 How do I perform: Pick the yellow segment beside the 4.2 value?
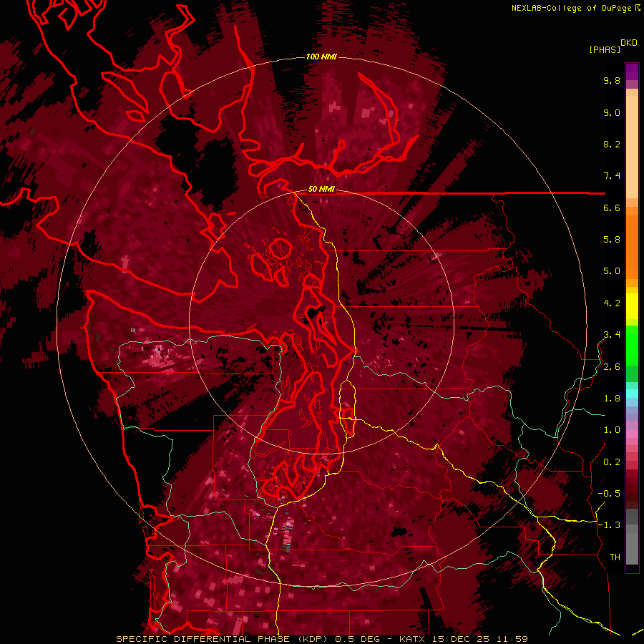point(632,306)
